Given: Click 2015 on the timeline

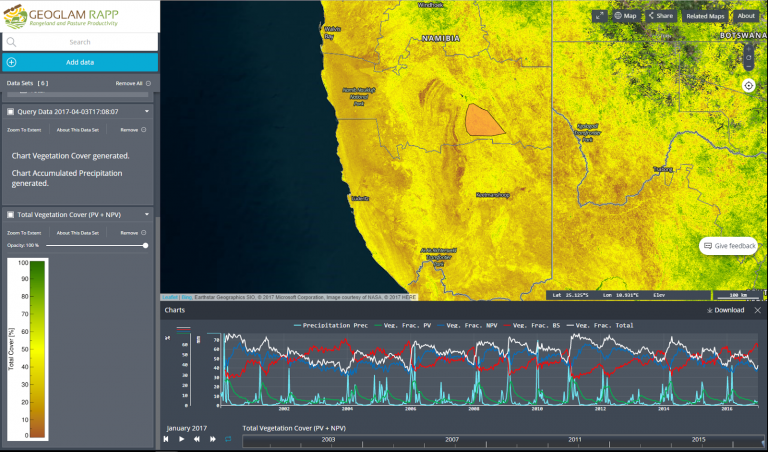Looking at the screenshot, I should 698,439.
